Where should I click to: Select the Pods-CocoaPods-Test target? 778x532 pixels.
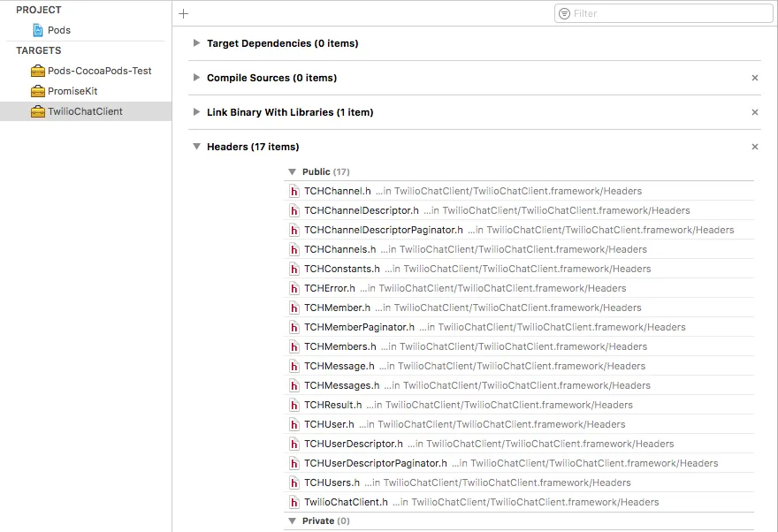coord(99,71)
